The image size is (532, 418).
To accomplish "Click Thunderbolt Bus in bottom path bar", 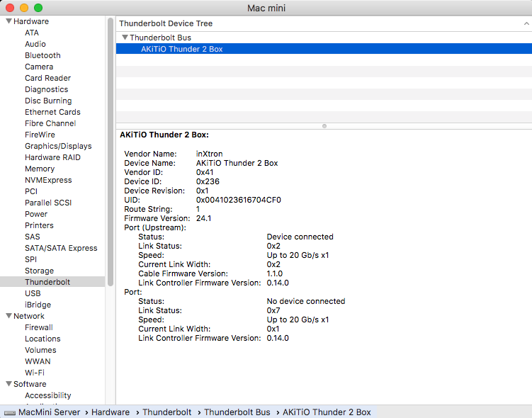I will point(237,412).
